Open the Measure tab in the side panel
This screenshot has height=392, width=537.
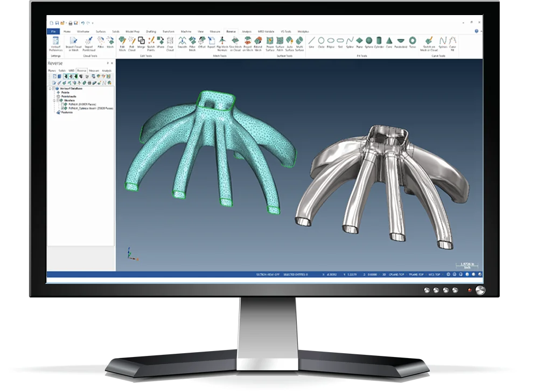click(94, 71)
